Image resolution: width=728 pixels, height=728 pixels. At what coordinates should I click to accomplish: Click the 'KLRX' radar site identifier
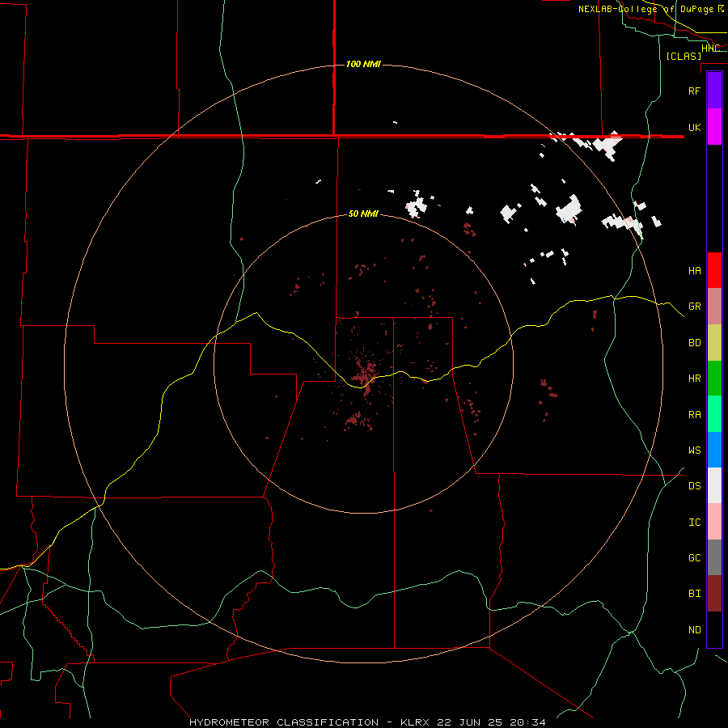pos(415,722)
